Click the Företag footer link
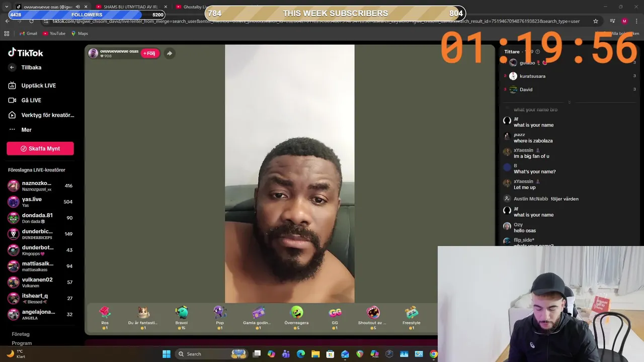The width and height of the screenshot is (644, 362). click(x=21, y=334)
